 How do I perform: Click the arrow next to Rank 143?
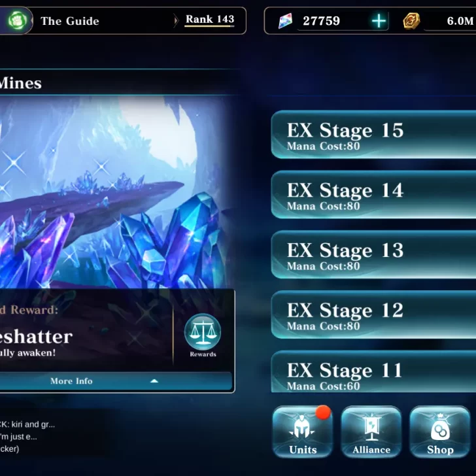point(176,21)
